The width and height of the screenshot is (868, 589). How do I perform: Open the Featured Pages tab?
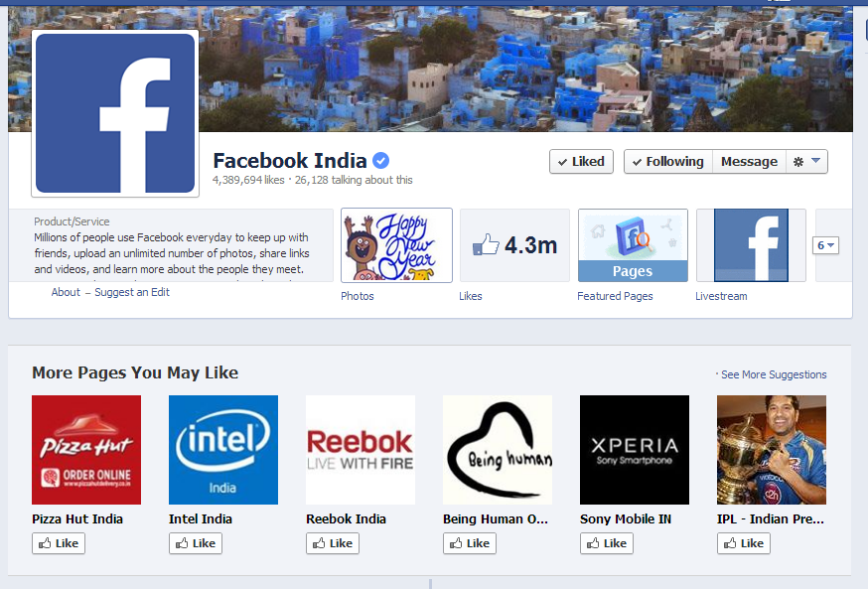tap(634, 245)
